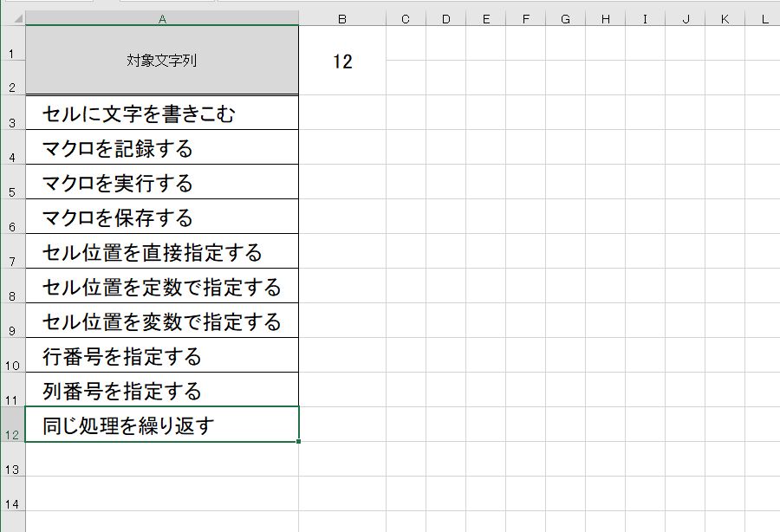Select column H header
780x532 pixels.
click(x=606, y=18)
